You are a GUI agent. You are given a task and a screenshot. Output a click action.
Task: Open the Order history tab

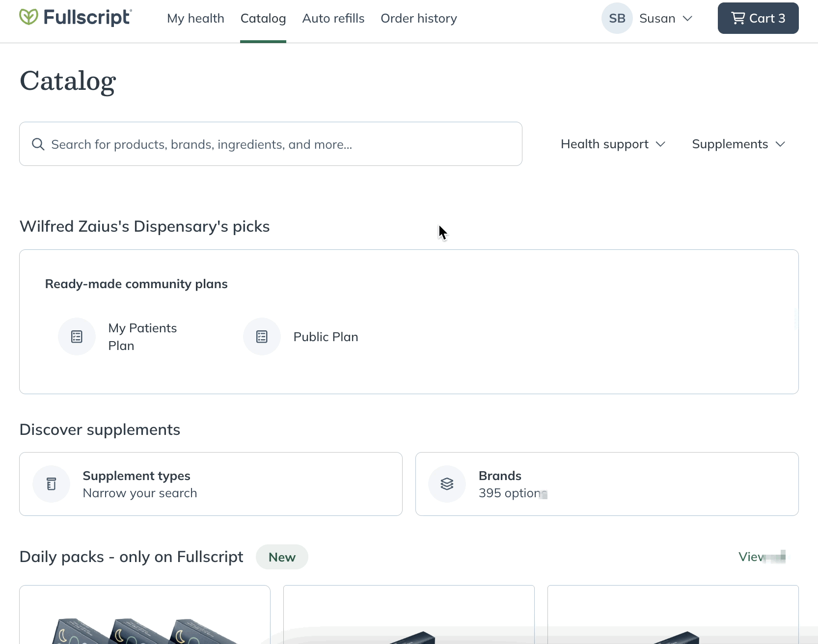point(419,18)
